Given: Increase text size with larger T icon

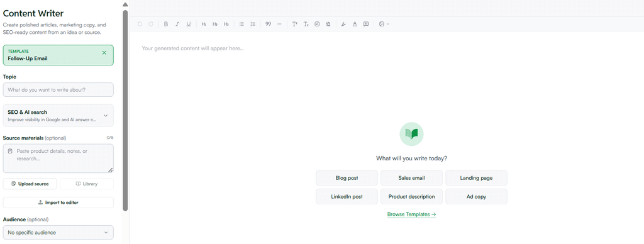Looking at the screenshot, I should [x=294, y=25].
